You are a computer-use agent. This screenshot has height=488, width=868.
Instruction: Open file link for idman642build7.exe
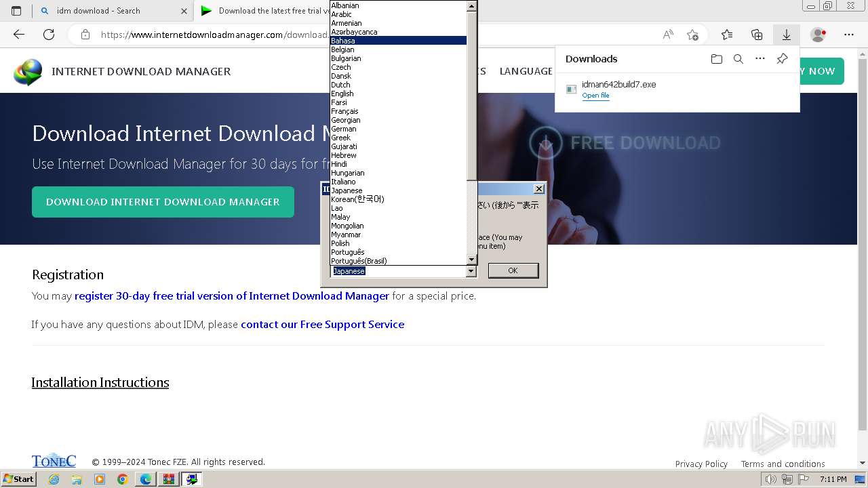tap(595, 96)
